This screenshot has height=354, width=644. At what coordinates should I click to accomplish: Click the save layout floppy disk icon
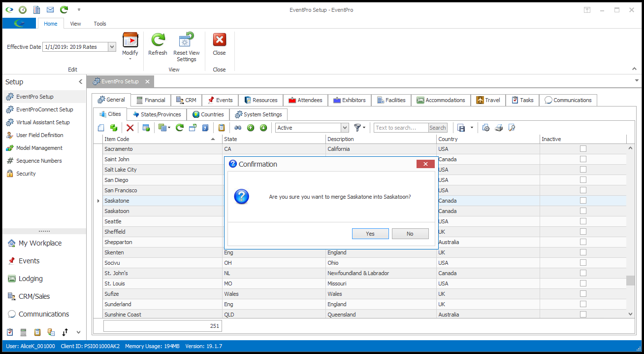click(x=461, y=128)
